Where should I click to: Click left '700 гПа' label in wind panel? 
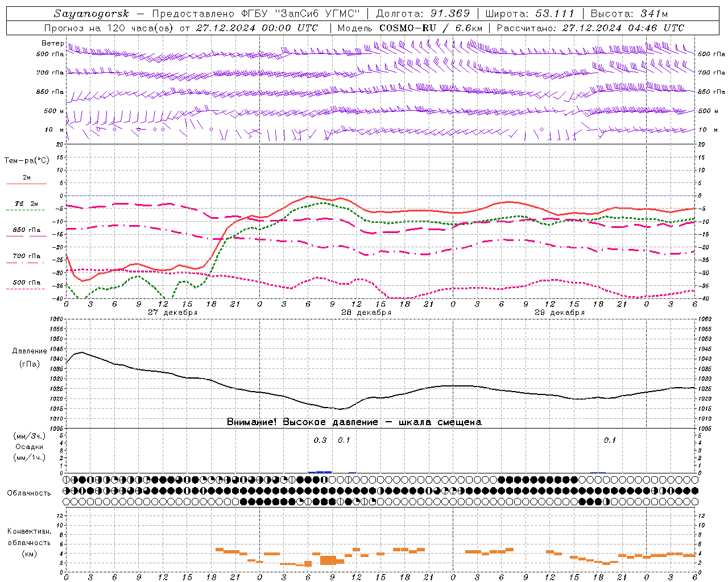coord(50,73)
